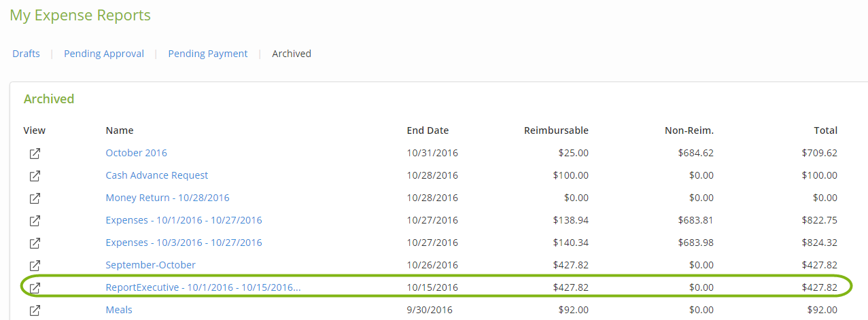Open view icon for October 2016 report

pos(35,154)
